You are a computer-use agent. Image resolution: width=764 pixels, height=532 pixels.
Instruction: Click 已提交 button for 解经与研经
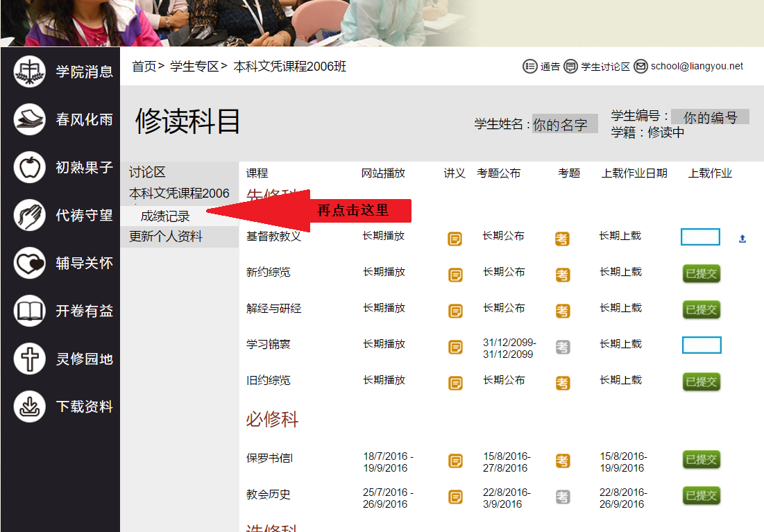[x=701, y=309]
